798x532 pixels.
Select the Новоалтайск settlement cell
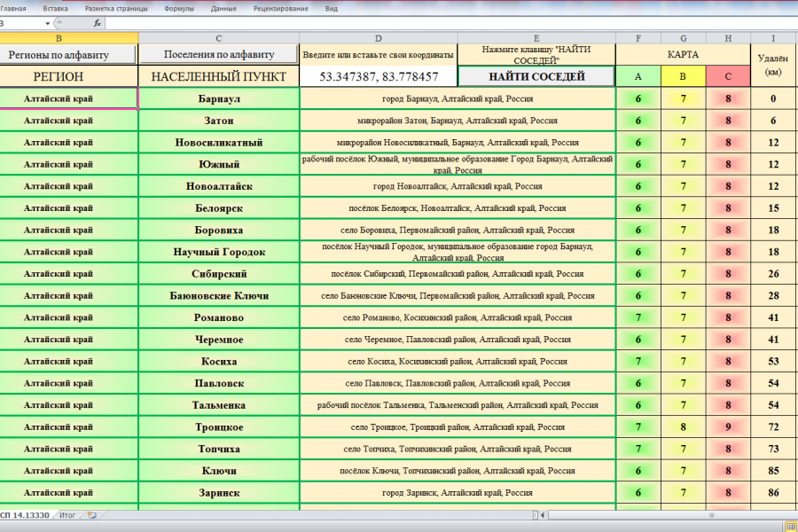[x=219, y=186]
